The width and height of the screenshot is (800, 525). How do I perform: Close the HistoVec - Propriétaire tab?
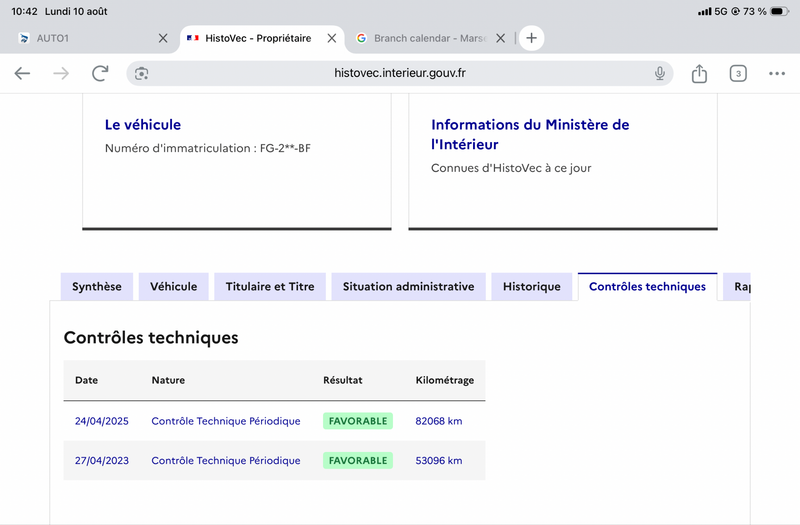point(332,38)
